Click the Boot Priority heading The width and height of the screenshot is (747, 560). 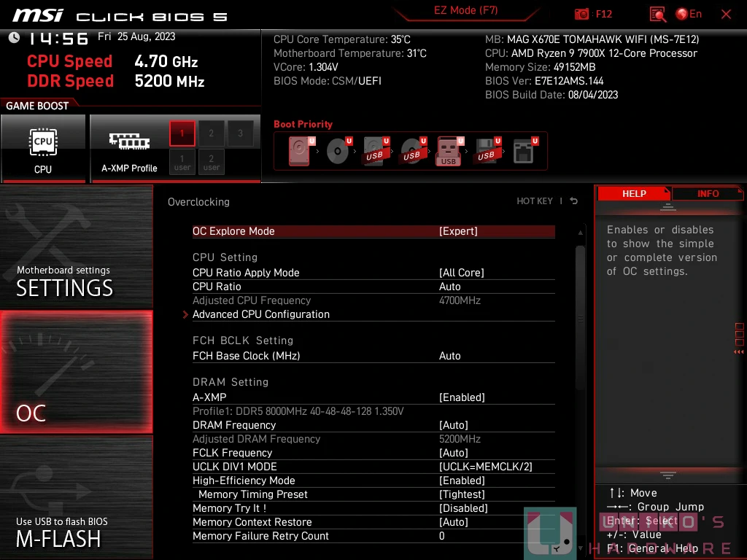tap(303, 124)
